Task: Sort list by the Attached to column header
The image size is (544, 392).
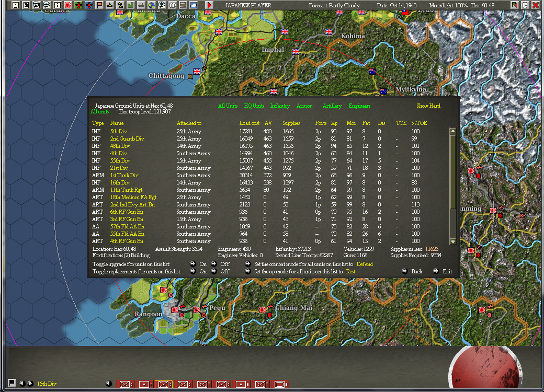Action: pos(189,123)
